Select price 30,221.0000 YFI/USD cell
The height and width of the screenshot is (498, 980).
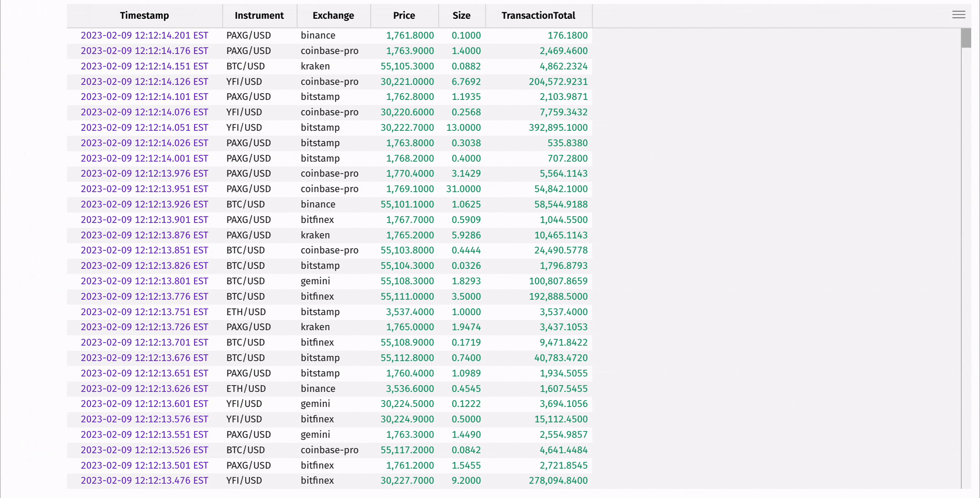click(x=407, y=82)
